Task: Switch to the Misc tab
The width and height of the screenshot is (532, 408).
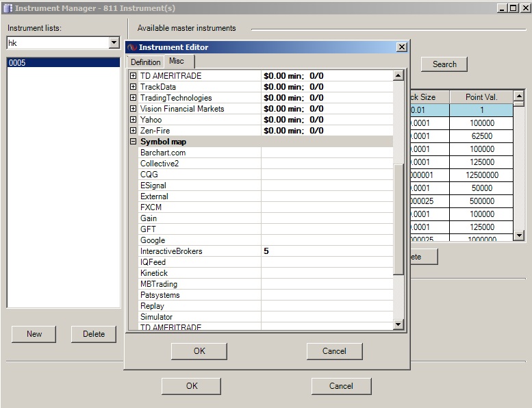Action: (179, 61)
